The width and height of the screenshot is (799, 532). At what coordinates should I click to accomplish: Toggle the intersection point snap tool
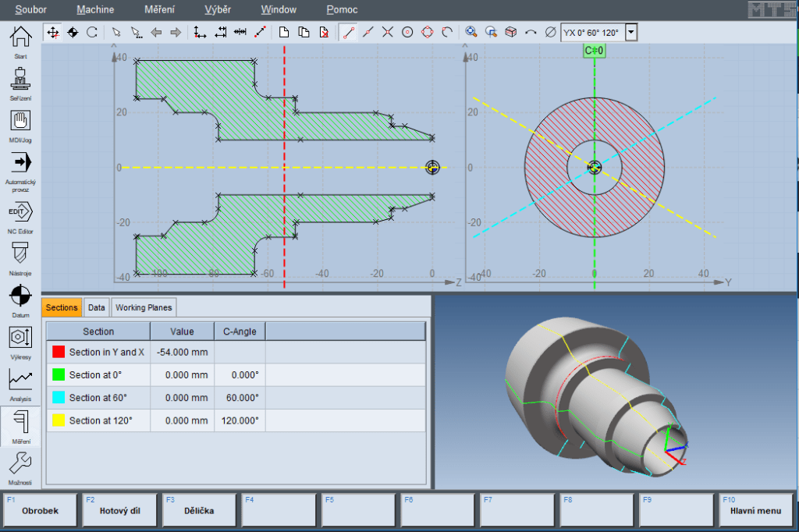point(387,32)
